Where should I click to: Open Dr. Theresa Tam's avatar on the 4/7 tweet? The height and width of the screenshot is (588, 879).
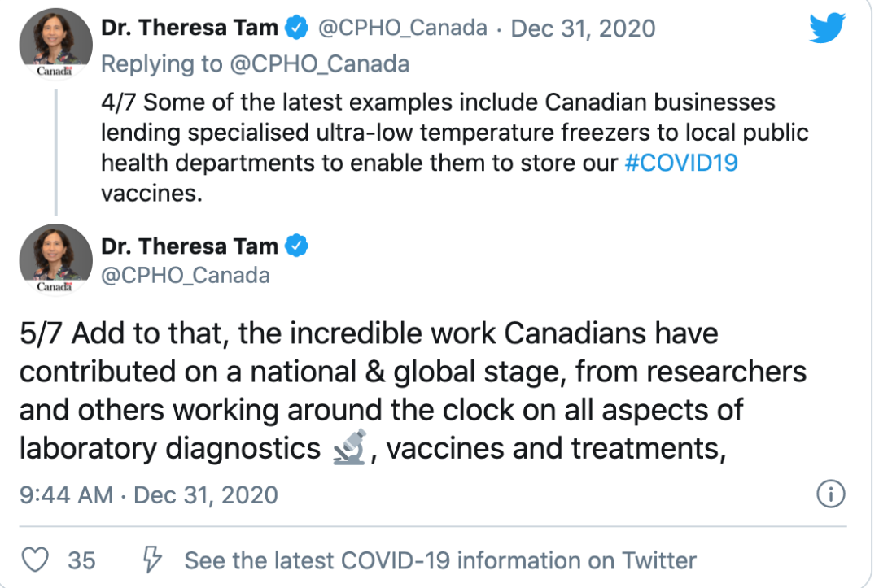point(55,44)
